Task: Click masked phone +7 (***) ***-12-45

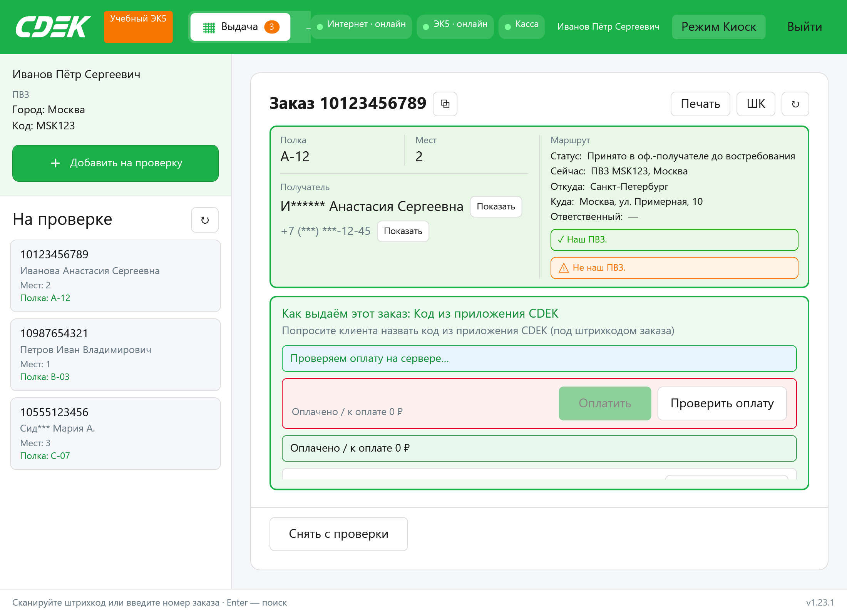Action: point(325,231)
